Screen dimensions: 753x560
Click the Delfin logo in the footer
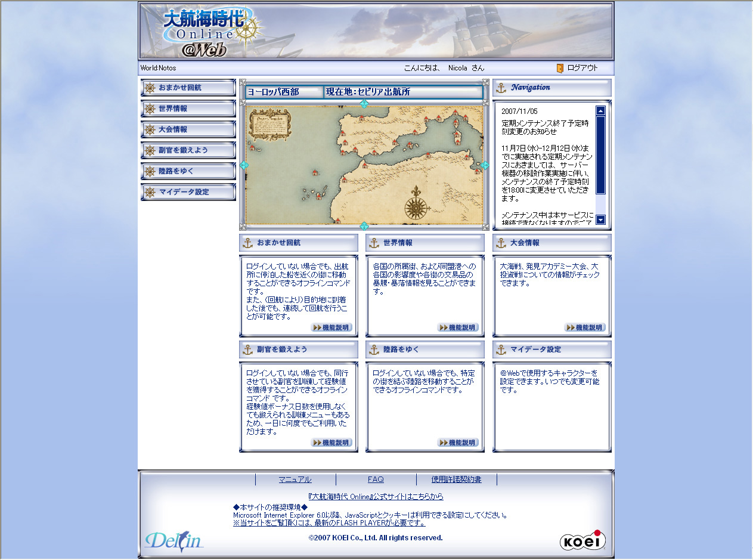(173, 542)
